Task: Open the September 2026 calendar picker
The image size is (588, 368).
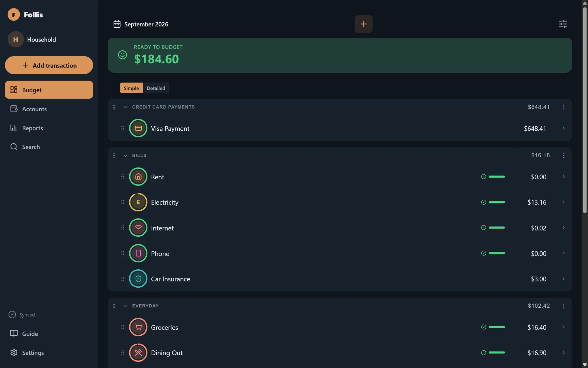Action: 141,24
